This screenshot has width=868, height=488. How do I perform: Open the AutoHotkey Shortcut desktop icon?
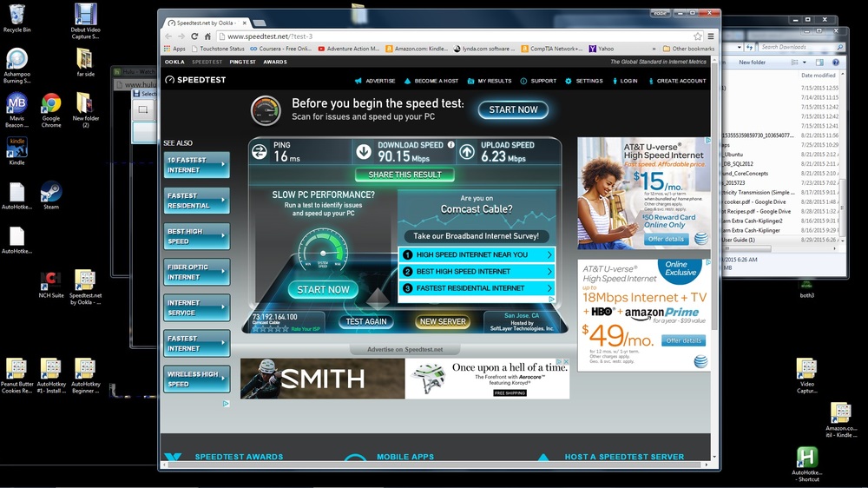[807, 465]
